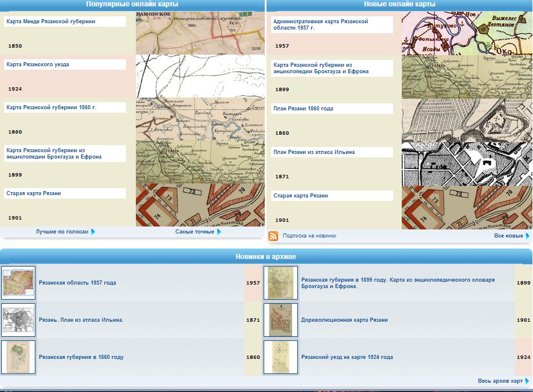Open Карта Менде Рязанской губернии
The image size is (533, 392).
click(x=51, y=21)
